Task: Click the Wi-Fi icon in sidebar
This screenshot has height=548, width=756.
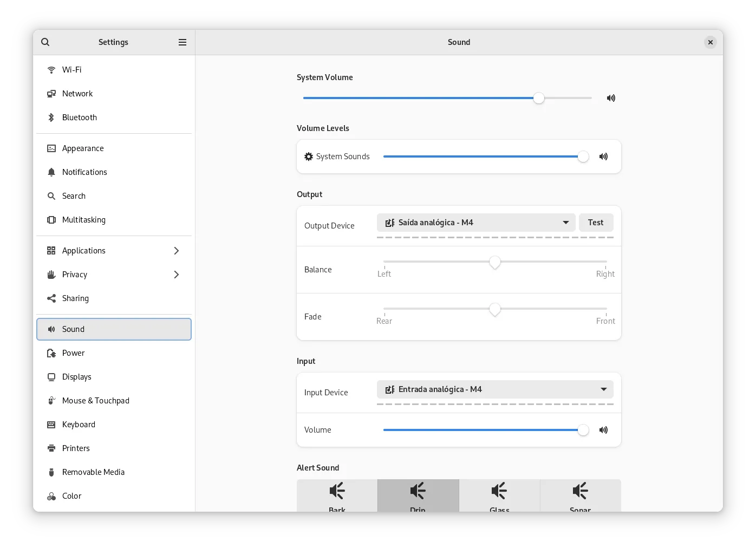Action: click(x=51, y=70)
